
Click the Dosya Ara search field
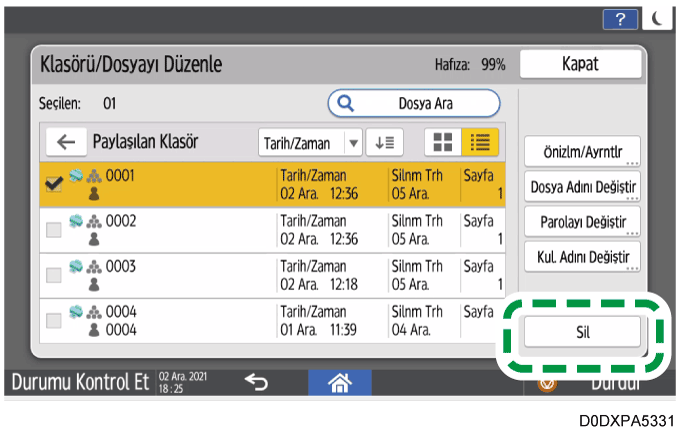coord(414,102)
